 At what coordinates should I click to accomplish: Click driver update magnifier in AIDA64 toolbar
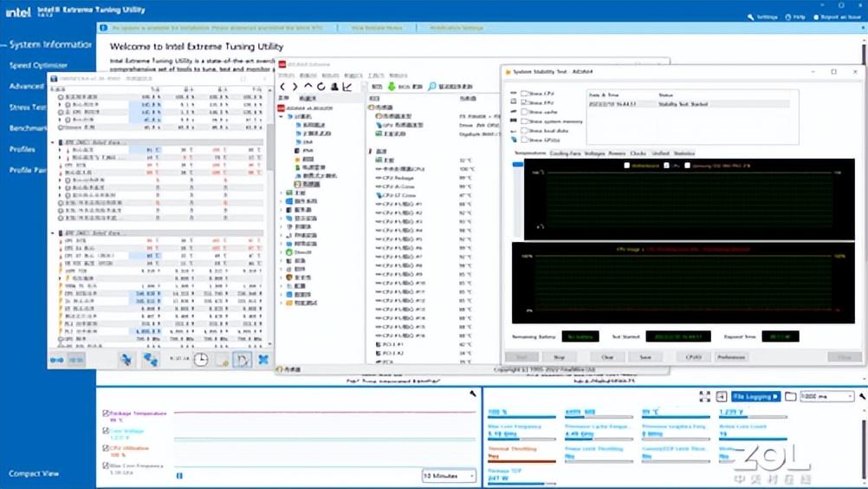(x=431, y=87)
